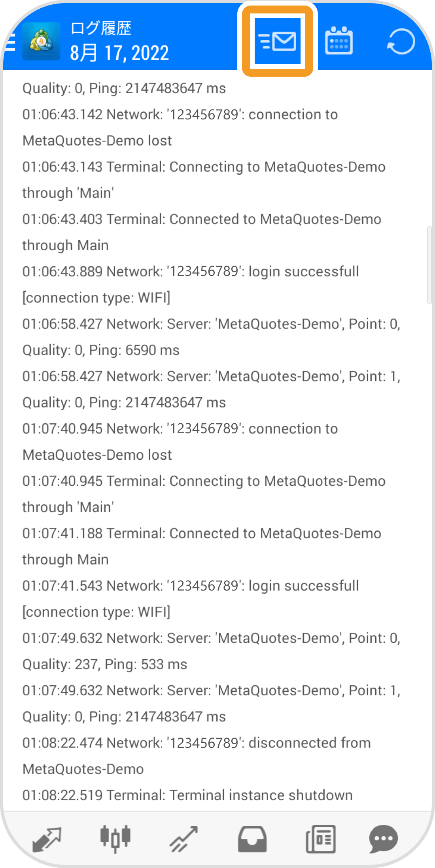Image resolution: width=435 pixels, height=868 pixels.
Task: Select the 01:08:22.474 disconnected log entry
Action: tap(197, 756)
